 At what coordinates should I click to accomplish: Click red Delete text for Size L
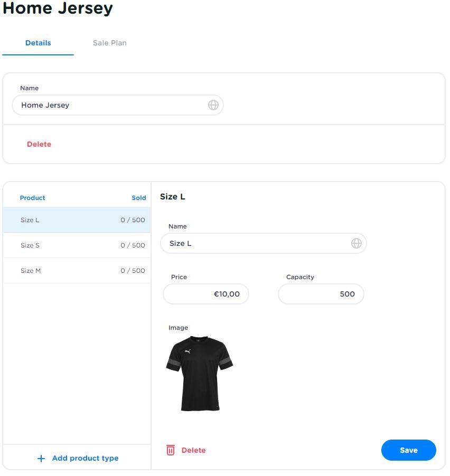(x=193, y=450)
